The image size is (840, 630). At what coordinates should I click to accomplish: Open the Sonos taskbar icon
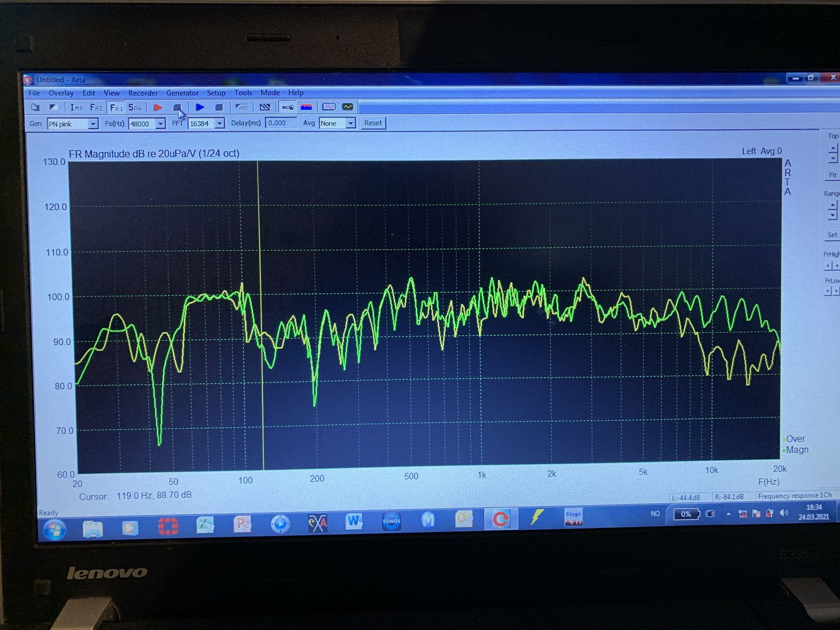click(x=391, y=520)
